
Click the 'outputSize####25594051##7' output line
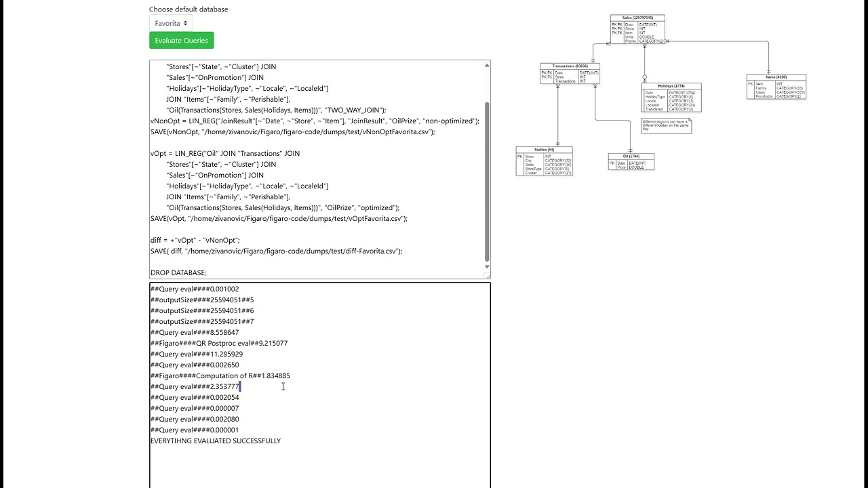coord(202,321)
